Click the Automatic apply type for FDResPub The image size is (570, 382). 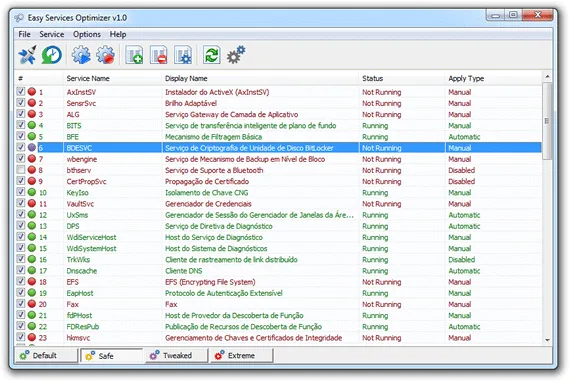pos(464,326)
